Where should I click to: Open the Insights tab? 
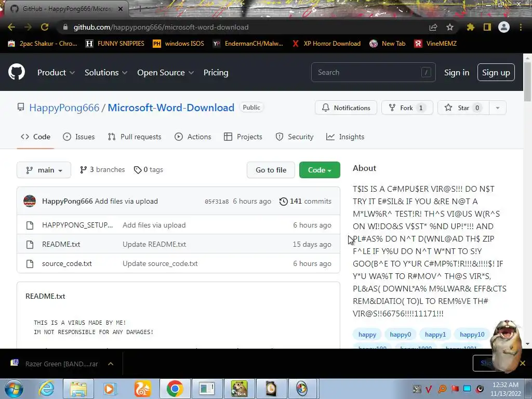tap(345, 137)
